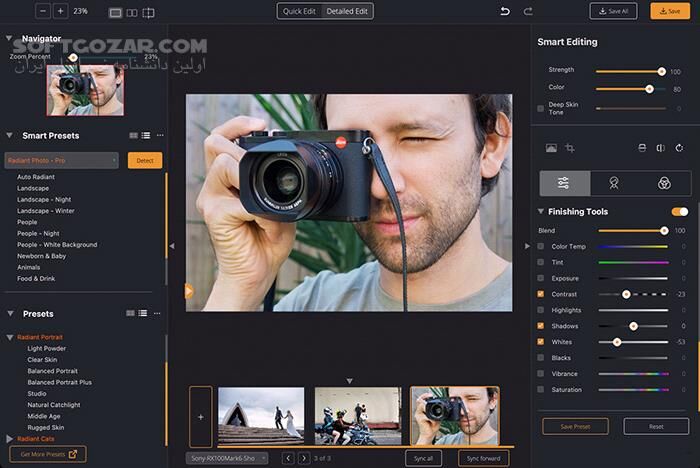Viewport: 700px width, 468px height.
Task: Click Get More Presets link
Action: [48, 454]
